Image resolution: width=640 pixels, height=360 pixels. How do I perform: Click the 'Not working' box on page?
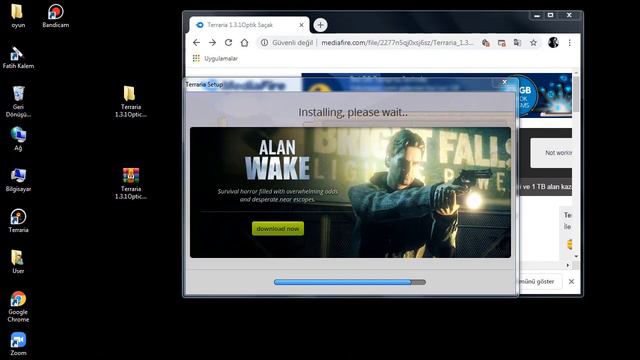[551, 153]
